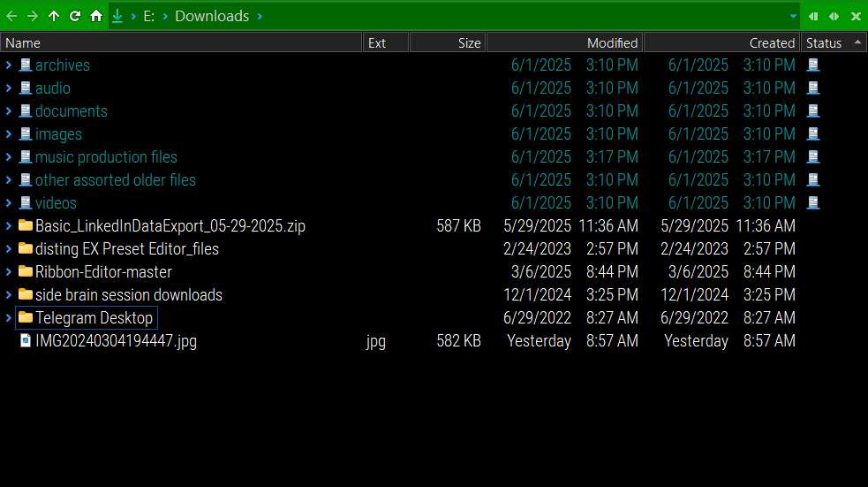Image resolution: width=868 pixels, height=487 pixels.
Task: Sort by the Modified column header
Action: [563, 42]
